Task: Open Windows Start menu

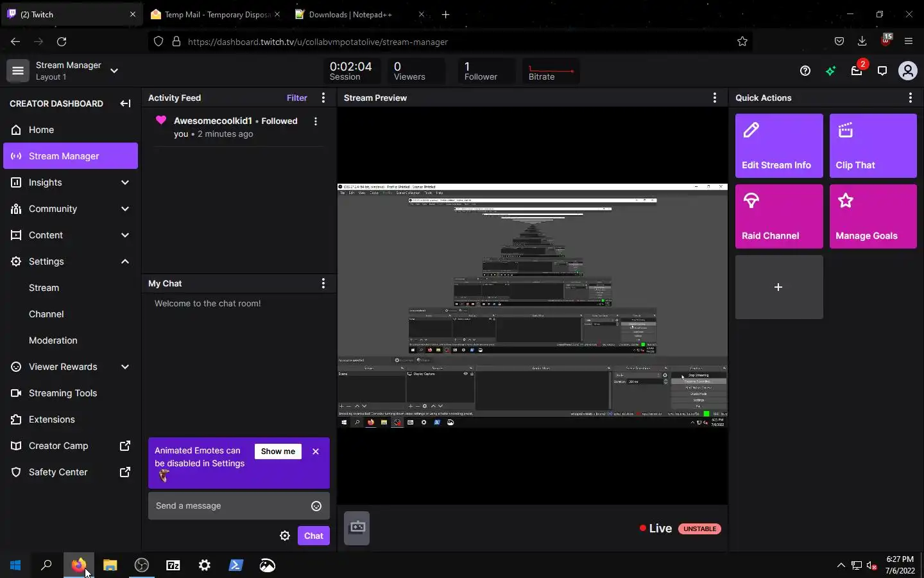Action: click(15, 565)
